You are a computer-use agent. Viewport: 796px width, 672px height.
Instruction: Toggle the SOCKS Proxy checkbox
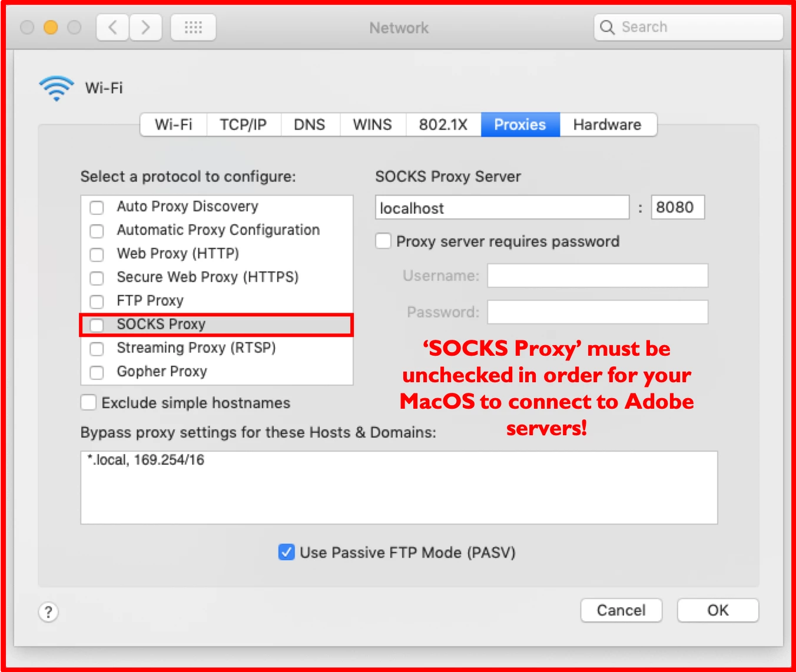[97, 325]
